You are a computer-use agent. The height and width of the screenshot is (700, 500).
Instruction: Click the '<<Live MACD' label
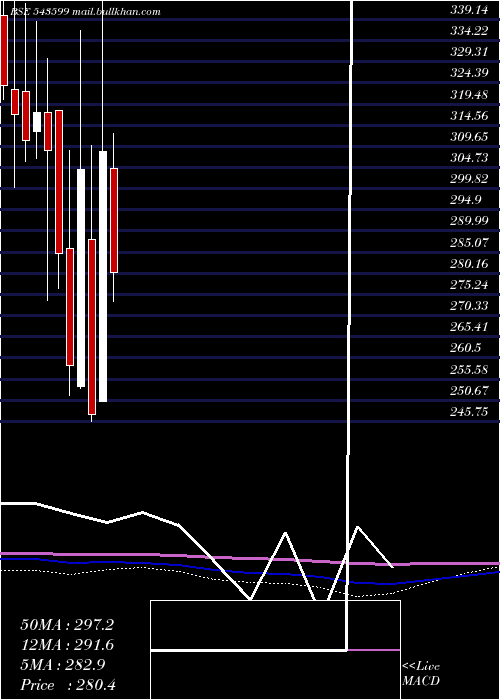[x=421, y=674]
